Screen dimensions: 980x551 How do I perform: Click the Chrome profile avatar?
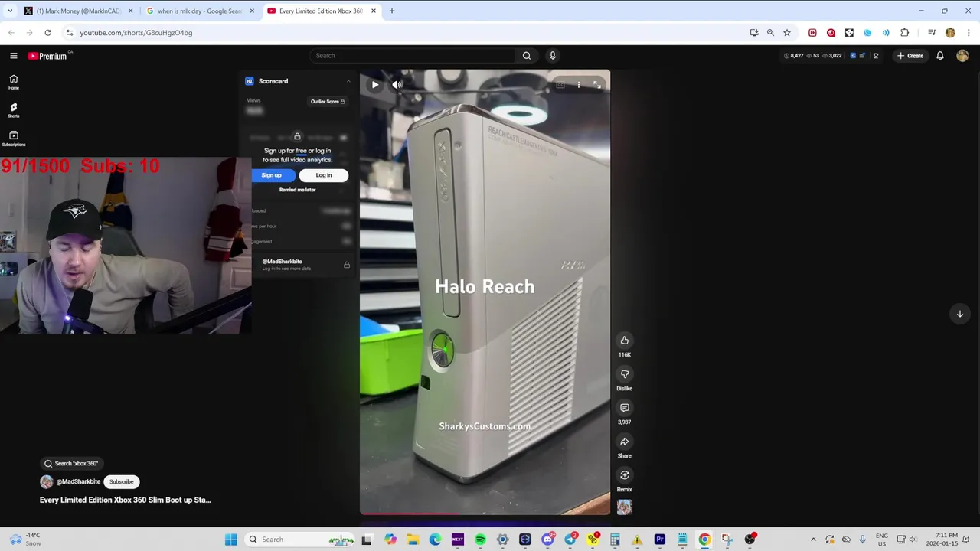(x=950, y=33)
